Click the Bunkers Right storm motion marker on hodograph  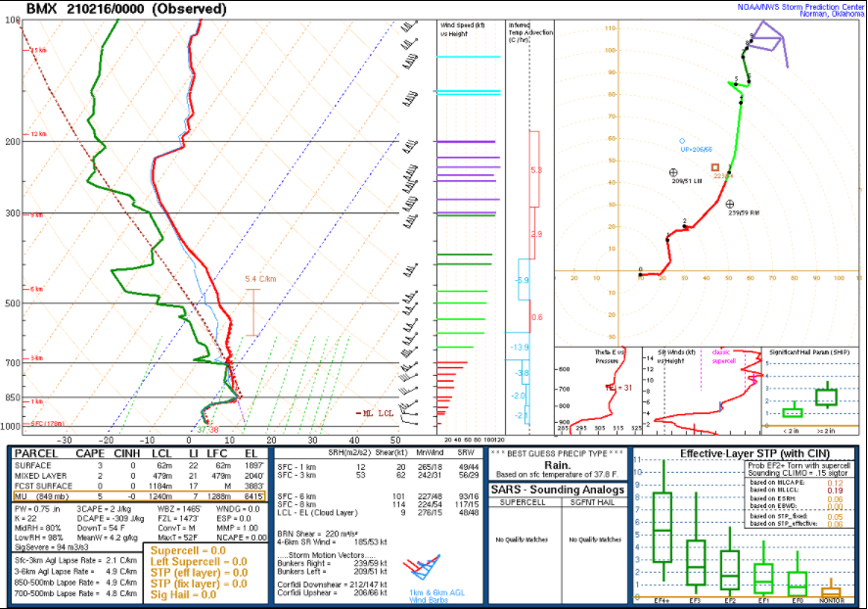[x=730, y=205]
